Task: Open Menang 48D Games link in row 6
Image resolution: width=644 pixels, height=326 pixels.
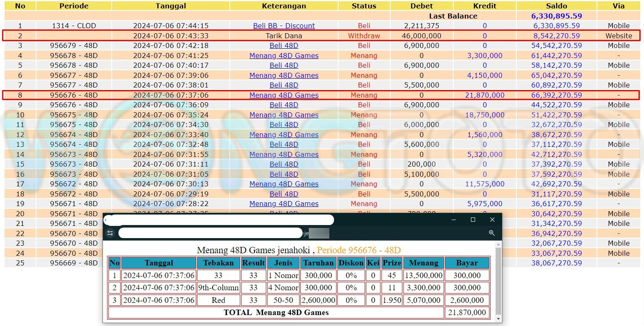Action: point(284,75)
